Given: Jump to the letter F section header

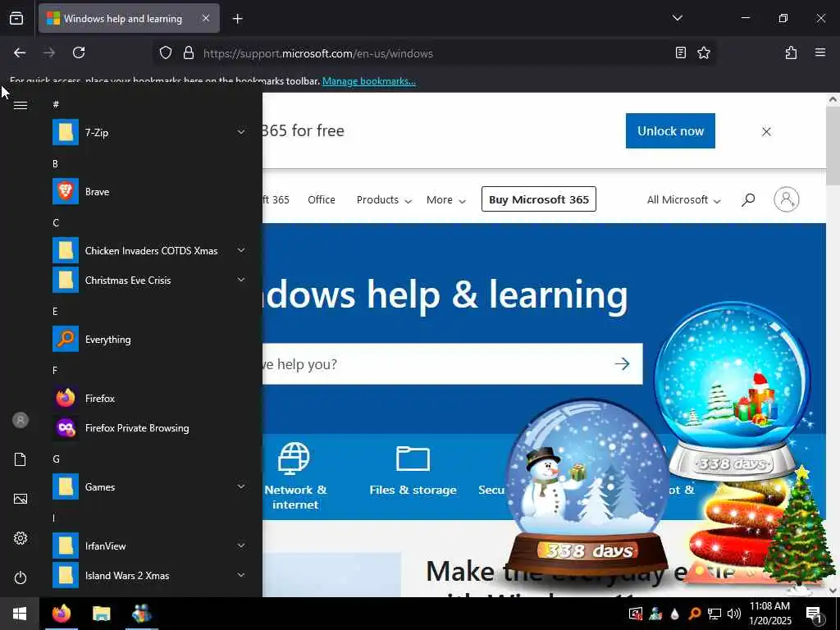Looking at the screenshot, I should 55,370.
